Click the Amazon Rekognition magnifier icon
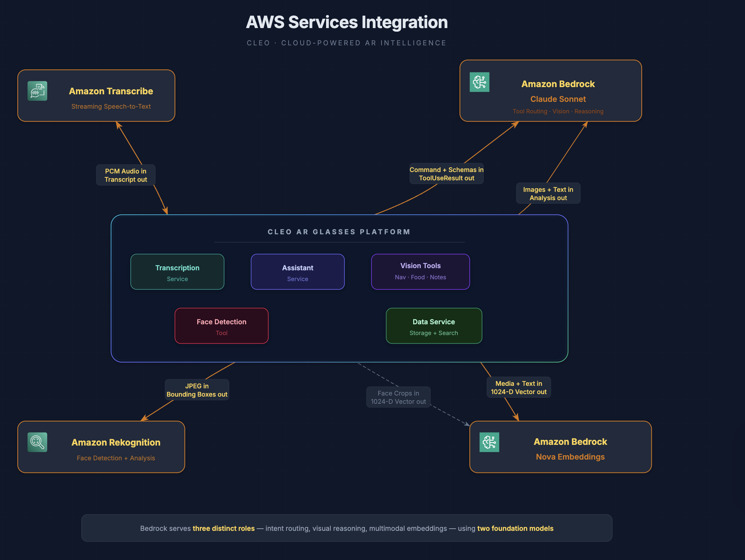The image size is (745, 560). [37, 442]
